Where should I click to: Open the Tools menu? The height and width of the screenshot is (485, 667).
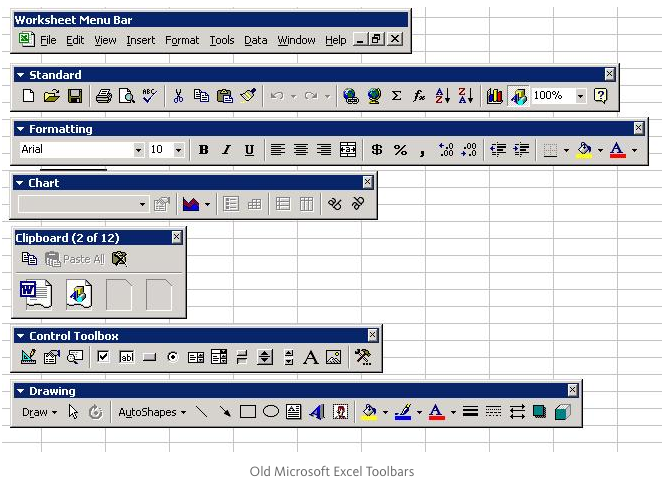point(222,40)
